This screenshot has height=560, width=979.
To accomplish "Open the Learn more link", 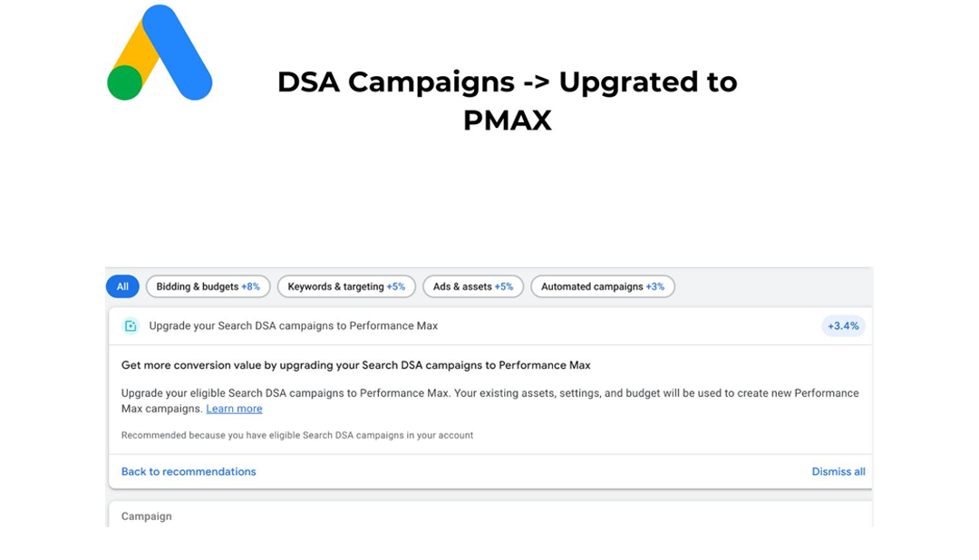I will (234, 409).
